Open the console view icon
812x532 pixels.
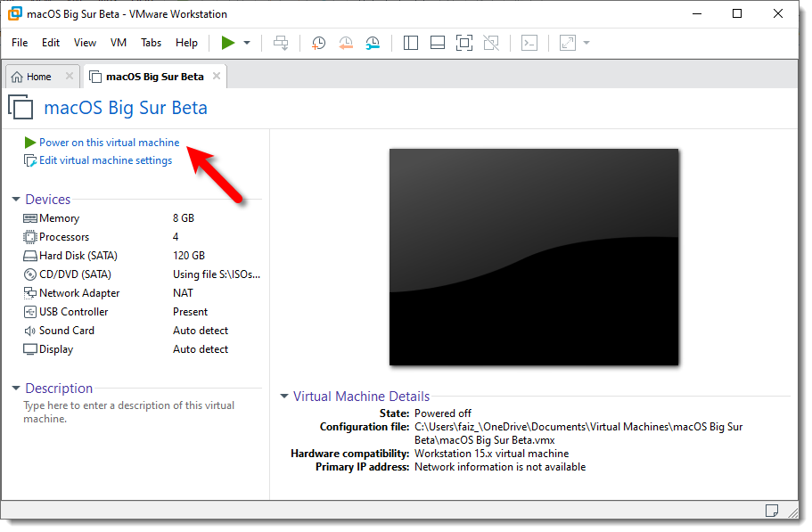click(529, 43)
